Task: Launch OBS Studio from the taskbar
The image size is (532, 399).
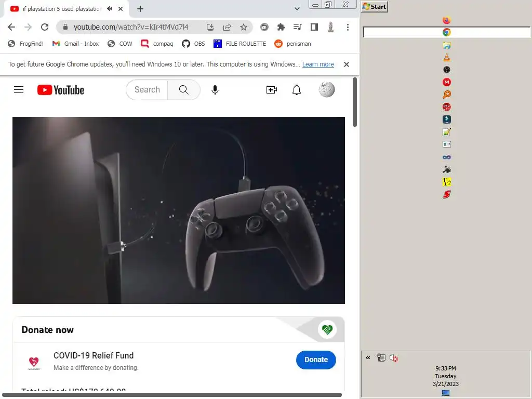Action: [446, 70]
